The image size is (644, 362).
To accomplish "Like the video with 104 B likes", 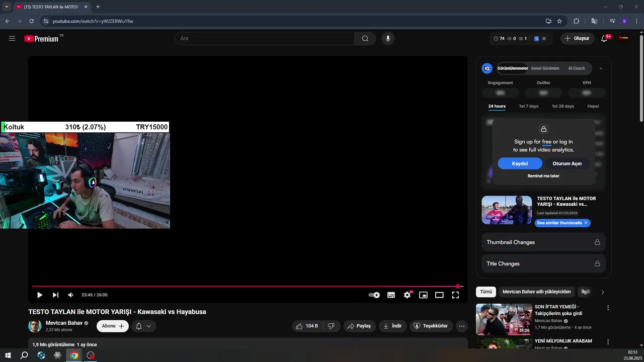I will coord(307,326).
